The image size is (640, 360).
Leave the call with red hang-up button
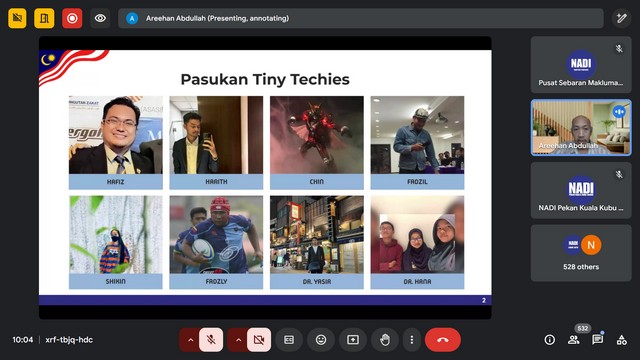point(443,340)
